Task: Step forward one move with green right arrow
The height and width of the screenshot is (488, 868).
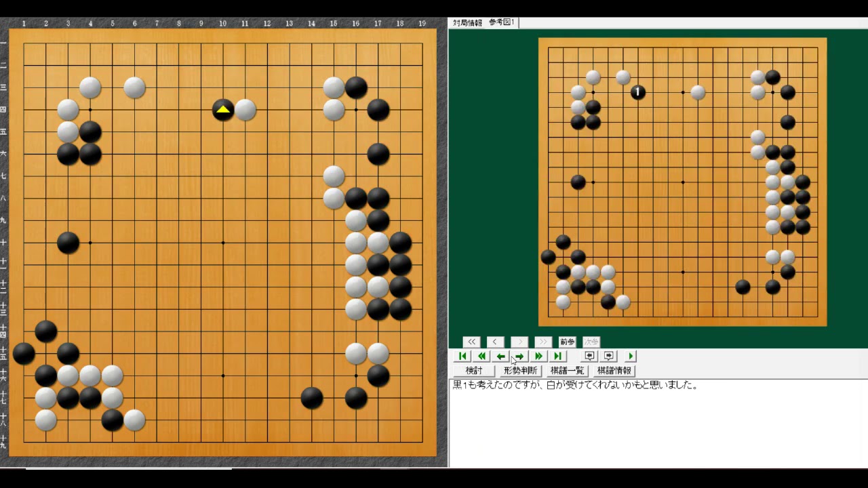Action: (519, 357)
